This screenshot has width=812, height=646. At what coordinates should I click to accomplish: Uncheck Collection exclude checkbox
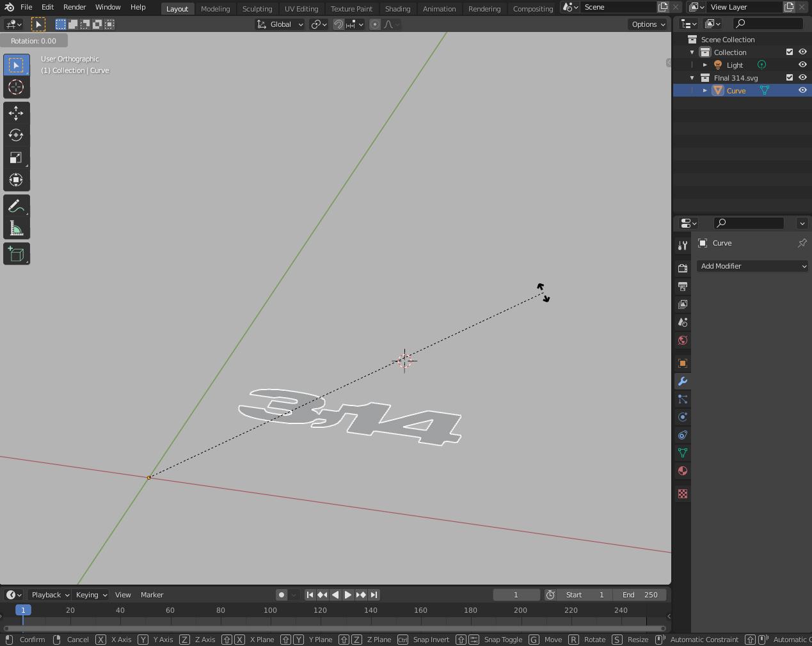coord(790,52)
